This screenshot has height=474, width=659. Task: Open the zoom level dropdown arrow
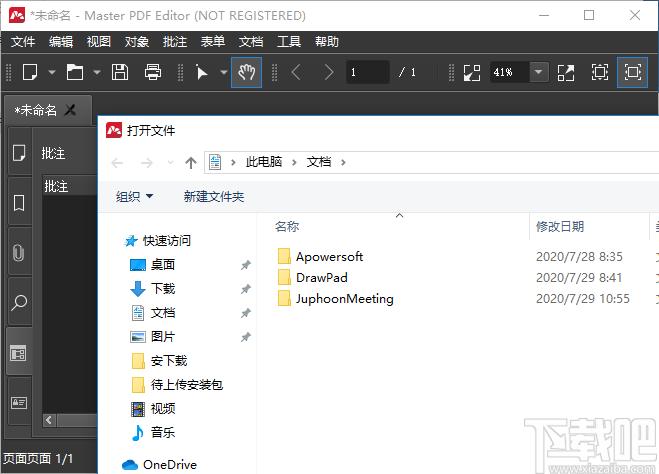[x=538, y=72]
